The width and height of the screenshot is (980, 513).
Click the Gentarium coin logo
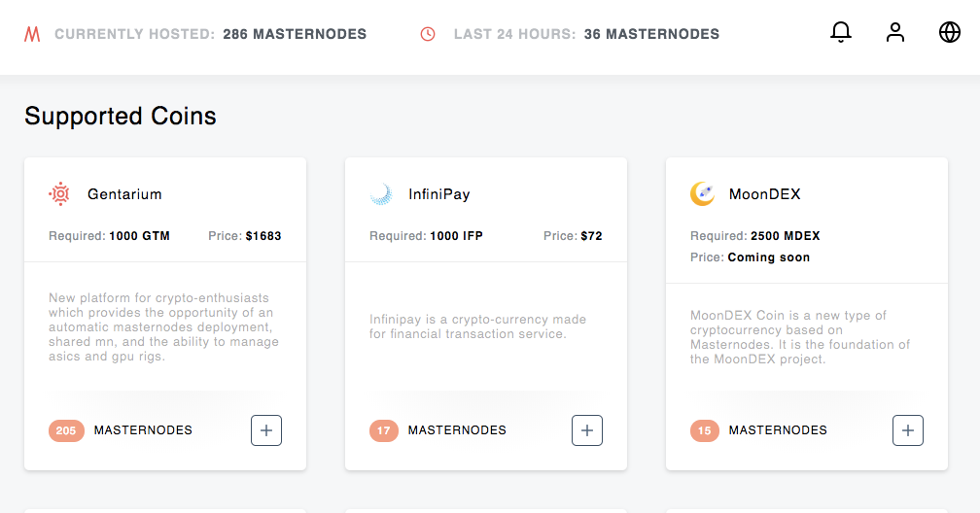[60, 194]
